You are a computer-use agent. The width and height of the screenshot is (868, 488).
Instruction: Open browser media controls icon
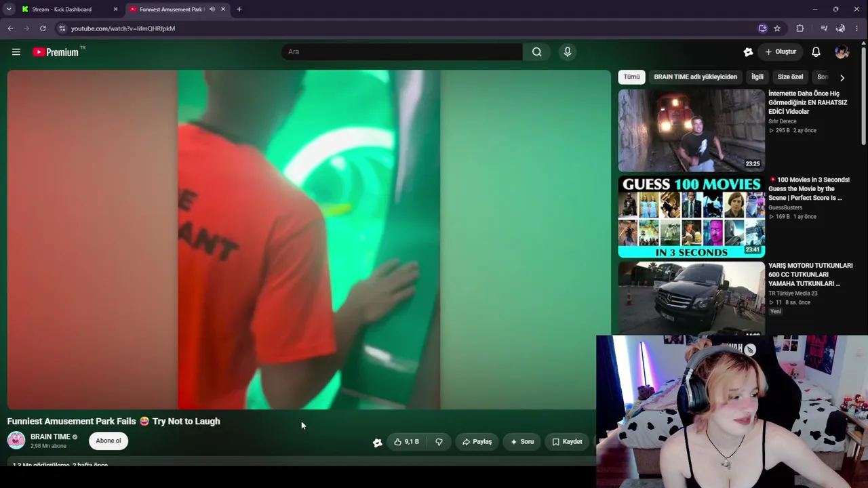coord(823,28)
